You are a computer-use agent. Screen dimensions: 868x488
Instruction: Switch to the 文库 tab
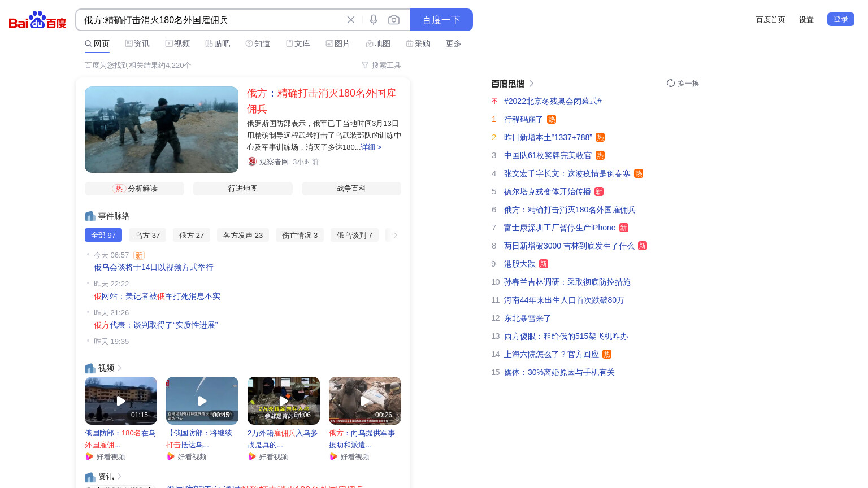click(298, 43)
